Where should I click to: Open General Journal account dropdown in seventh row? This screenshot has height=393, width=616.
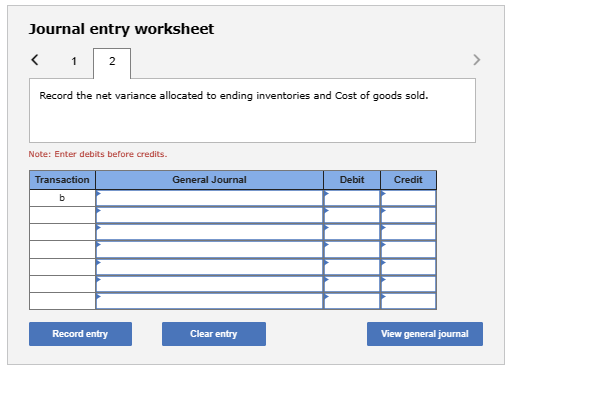209,301
